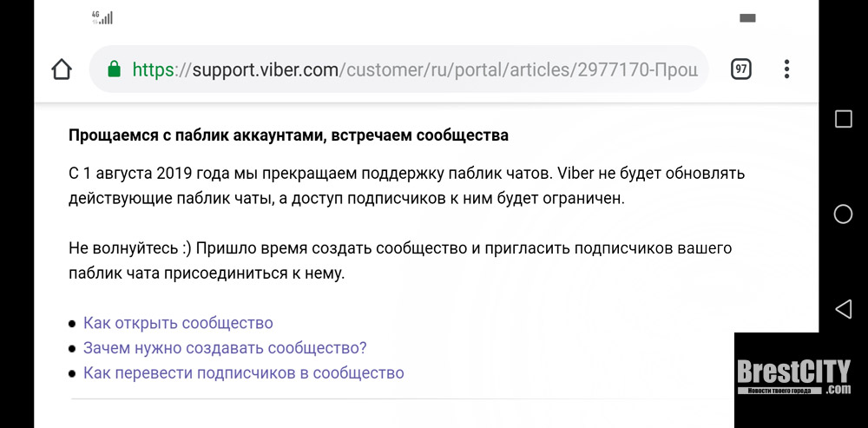
Task: Open the three-dot browser menu
Action: pyautogui.click(x=786, y=69)
